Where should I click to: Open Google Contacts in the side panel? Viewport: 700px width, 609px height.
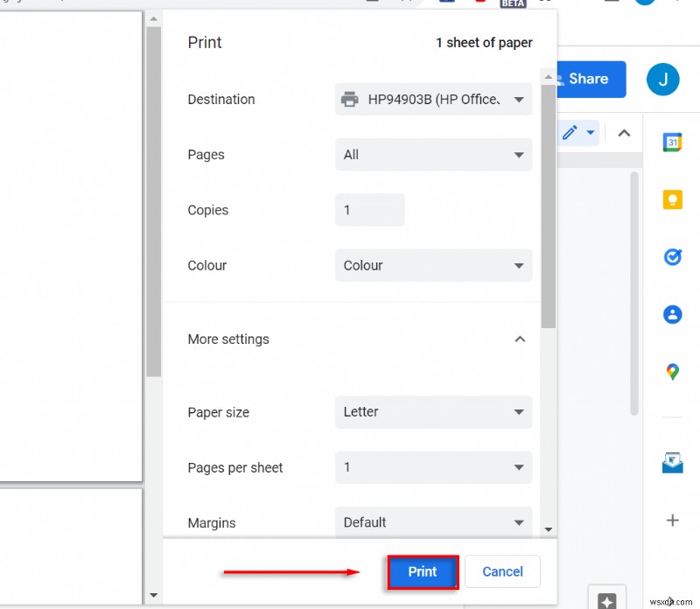pyautogui.click(x=672, y=313)
